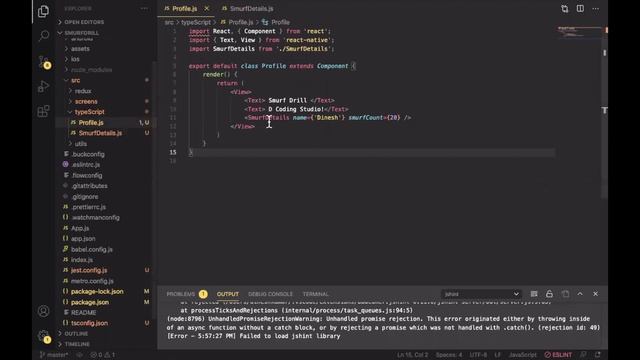
Task: Click the editor minimap preview
Action: 580,32
